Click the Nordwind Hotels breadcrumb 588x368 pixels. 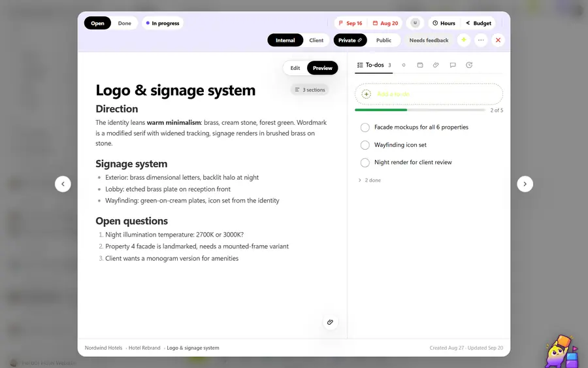tap(103, 348)
